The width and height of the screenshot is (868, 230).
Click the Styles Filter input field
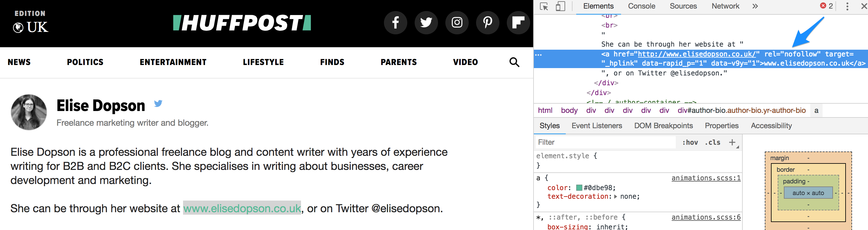(605, 143)
